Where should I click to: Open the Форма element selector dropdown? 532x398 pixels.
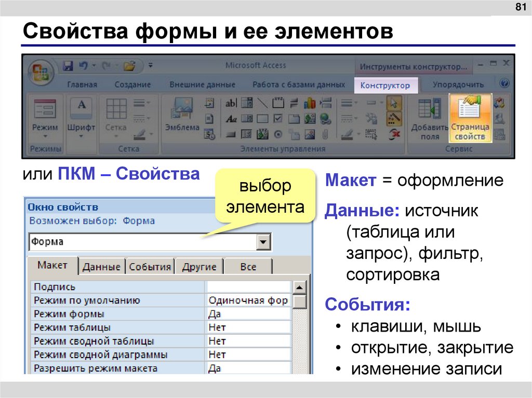click(264, 242)
